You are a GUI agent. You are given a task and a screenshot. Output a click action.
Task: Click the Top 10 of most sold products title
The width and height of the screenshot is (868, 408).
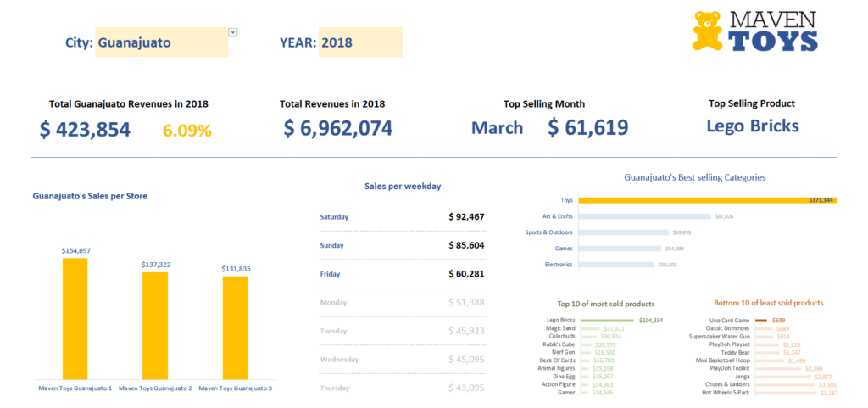(x=605, y=304)
